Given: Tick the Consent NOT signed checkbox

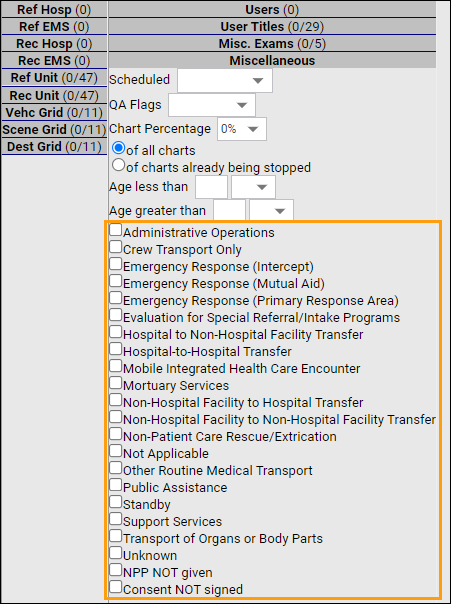Looking at the screenshot, I should (116, 586).
